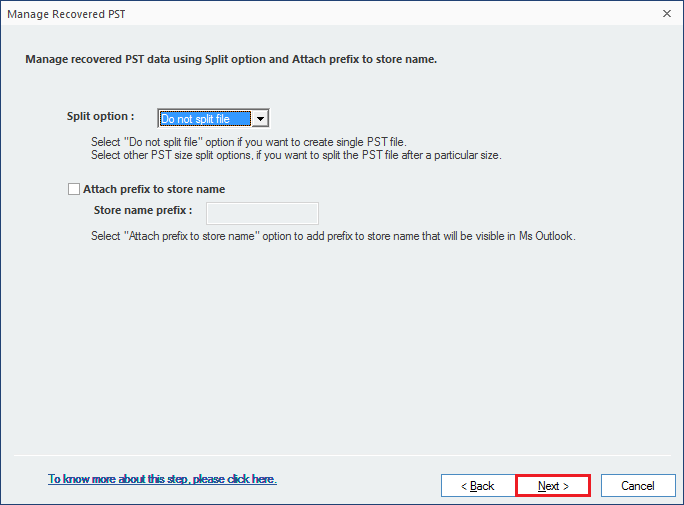This screenshot has height=505, width=684.
Task: Enable 'Attach prefix to store name' checkbox
Action: pyautogui.click(x=74, y=189)
